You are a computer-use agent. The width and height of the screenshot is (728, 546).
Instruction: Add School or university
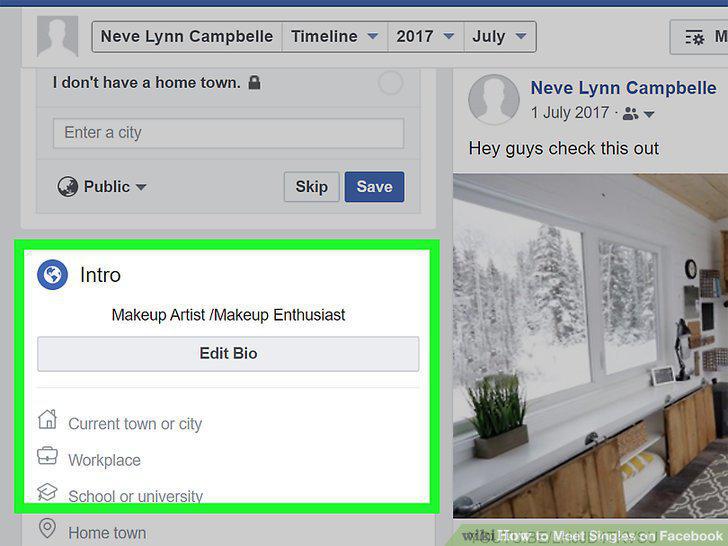pyautogui.click(x=136, y=496)
